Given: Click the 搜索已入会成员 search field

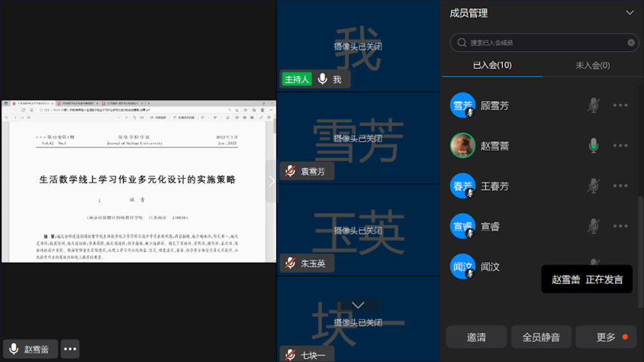Looking at the screenshot, I should pos(541,43).
